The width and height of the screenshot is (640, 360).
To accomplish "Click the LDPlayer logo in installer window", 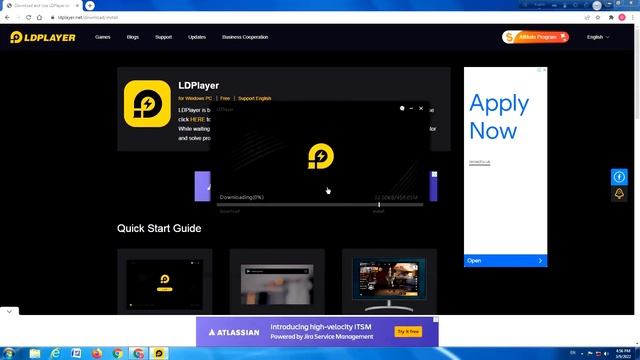I will [x=321, y=156].
